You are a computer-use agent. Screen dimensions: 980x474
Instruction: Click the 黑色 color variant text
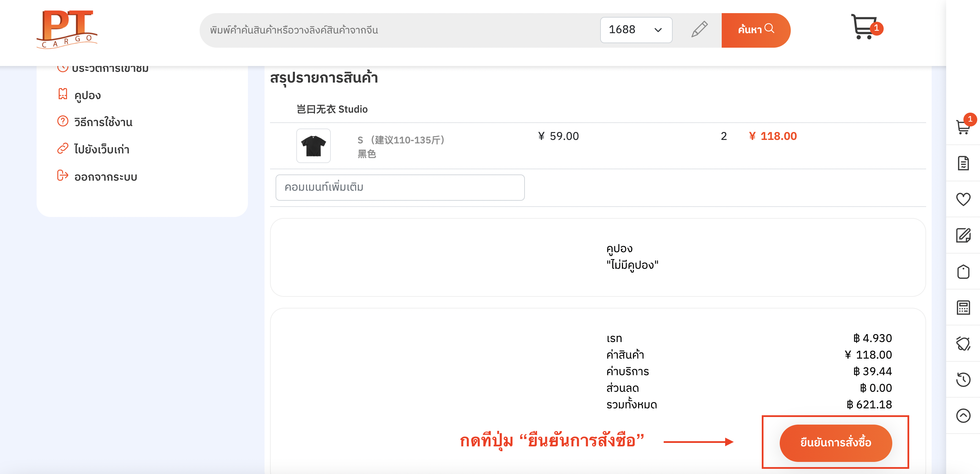pyautogui.click(x=367, y=154)
